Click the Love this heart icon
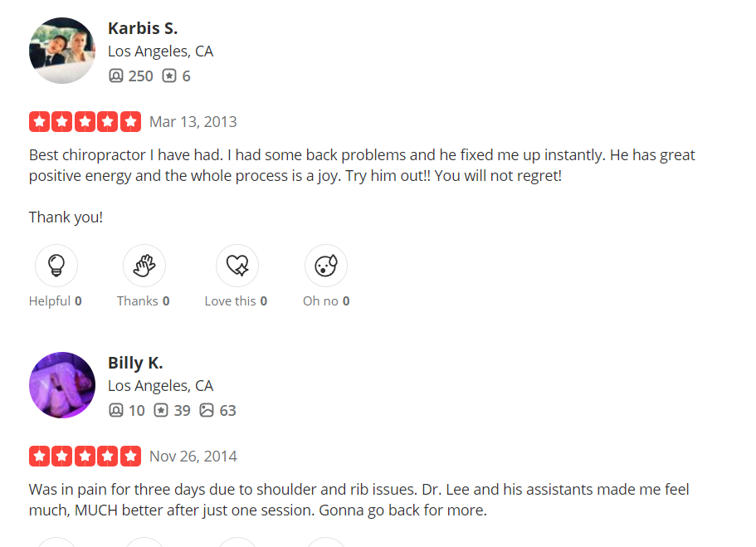 coord(237,266)
